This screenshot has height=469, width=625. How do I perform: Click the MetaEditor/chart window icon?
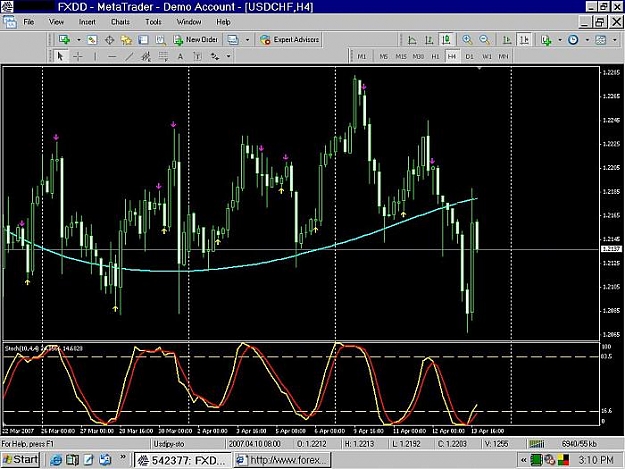(x=233, y=39)
